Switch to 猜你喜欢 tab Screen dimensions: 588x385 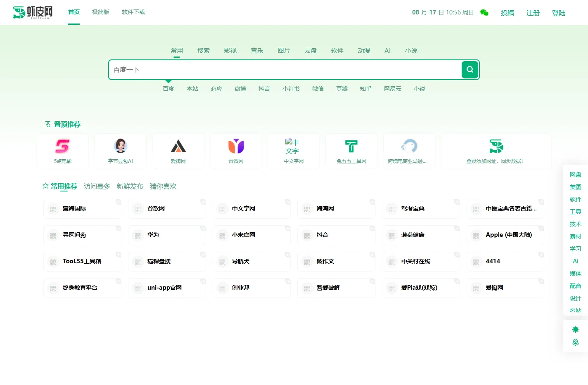163,186
